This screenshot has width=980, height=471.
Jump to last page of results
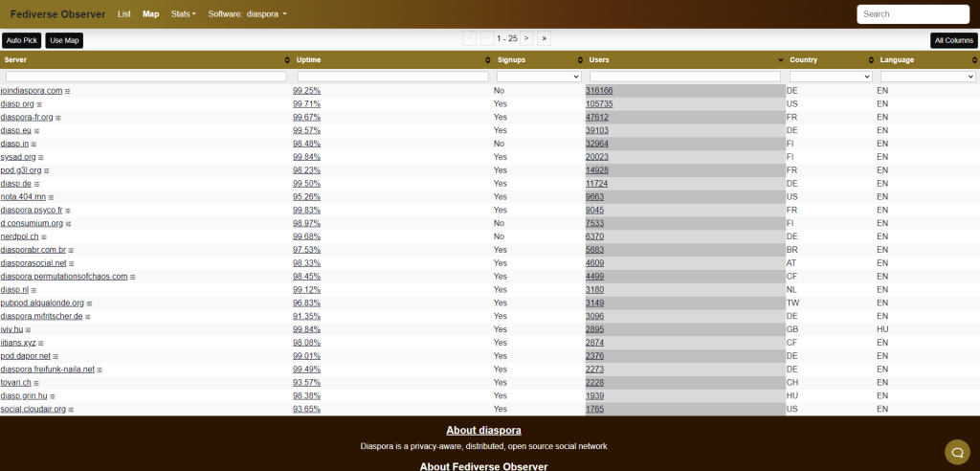click(544, 39)
